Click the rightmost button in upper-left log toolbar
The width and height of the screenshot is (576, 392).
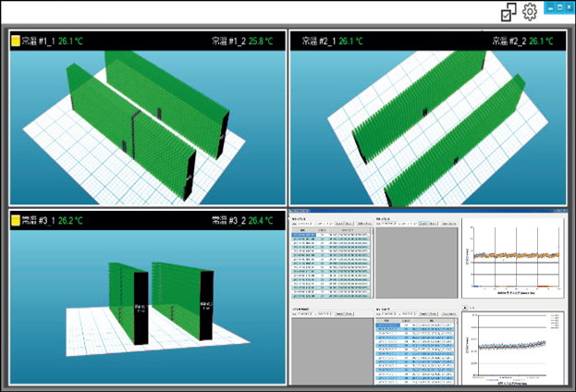click(x=364, y=224)
